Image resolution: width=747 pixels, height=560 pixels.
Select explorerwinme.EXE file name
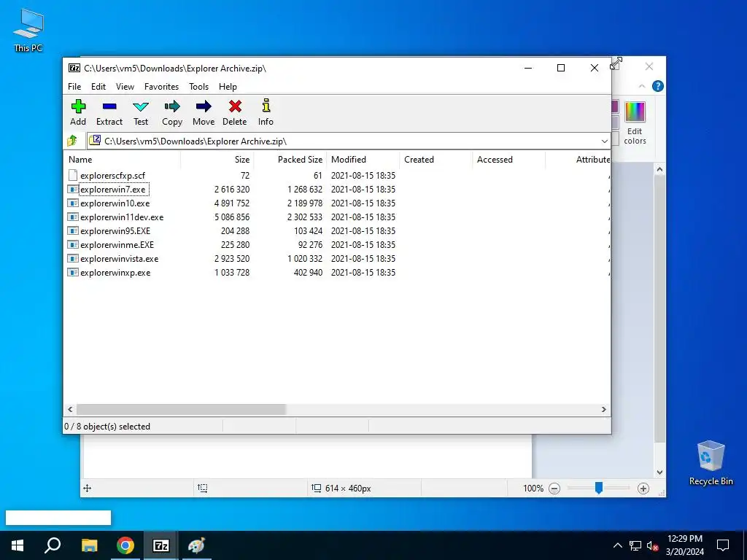pos(117,245)
